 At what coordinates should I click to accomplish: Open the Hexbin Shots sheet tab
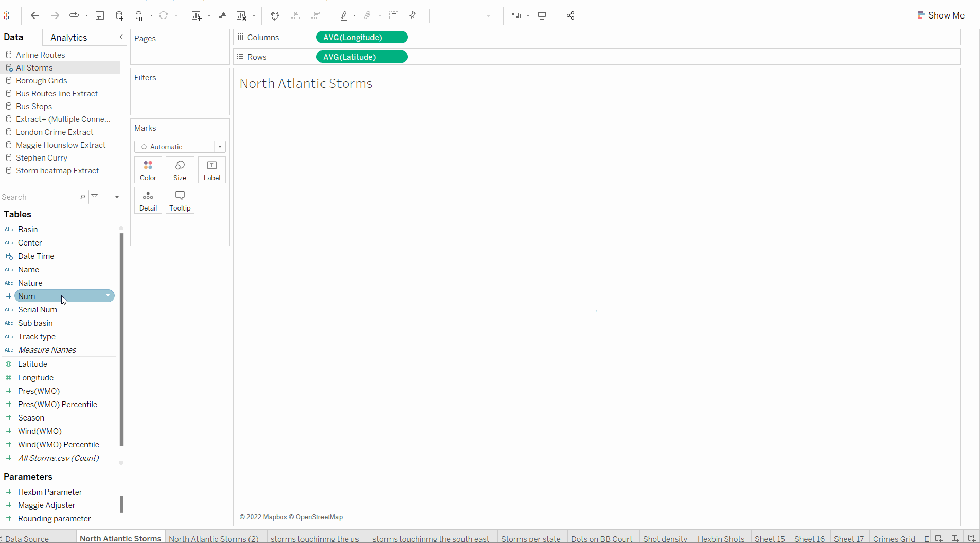[721, 539]
